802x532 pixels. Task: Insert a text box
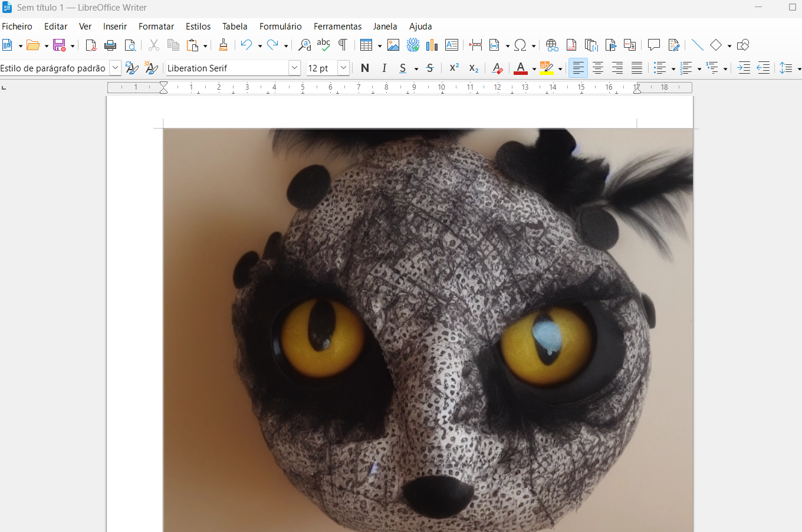tap(452, 45)
